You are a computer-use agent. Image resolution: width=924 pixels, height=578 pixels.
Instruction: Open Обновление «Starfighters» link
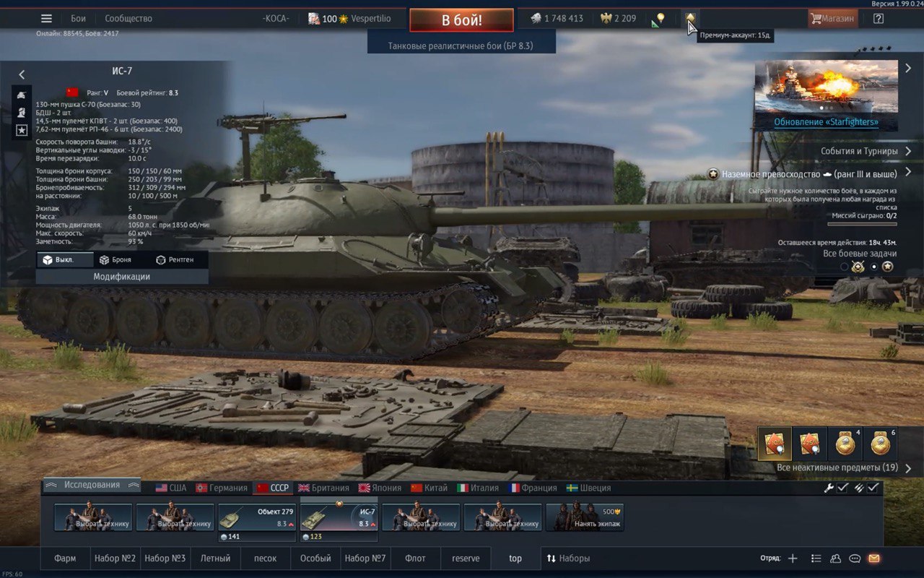pos(827,122)
